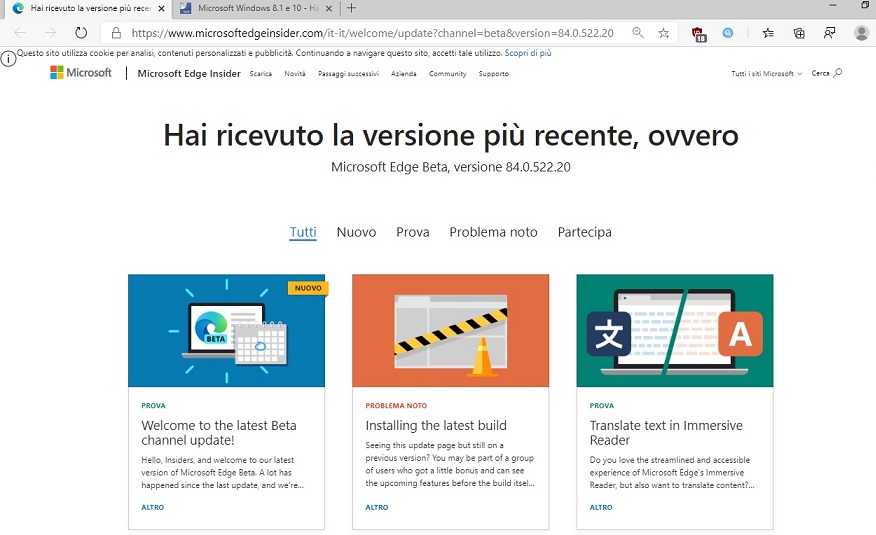Open the red shield extension with badge 18
This screenshot has width=876, height=535.
click(x=698, y=34)
